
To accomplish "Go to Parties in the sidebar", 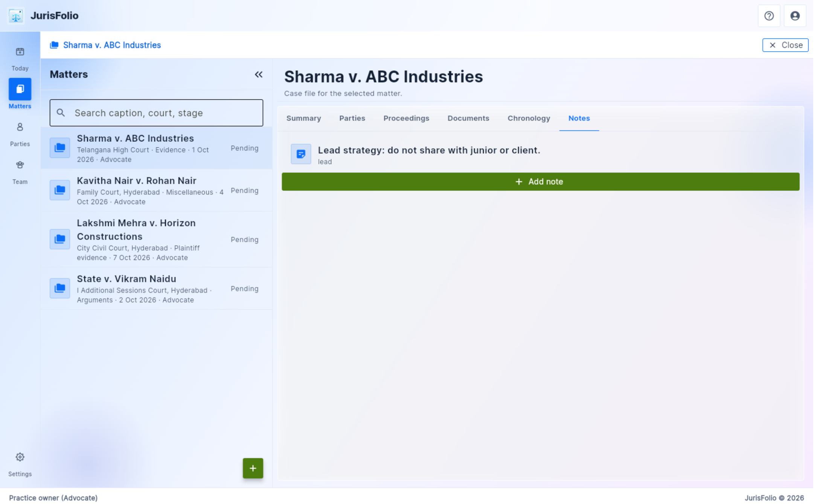I will [20, 134].
